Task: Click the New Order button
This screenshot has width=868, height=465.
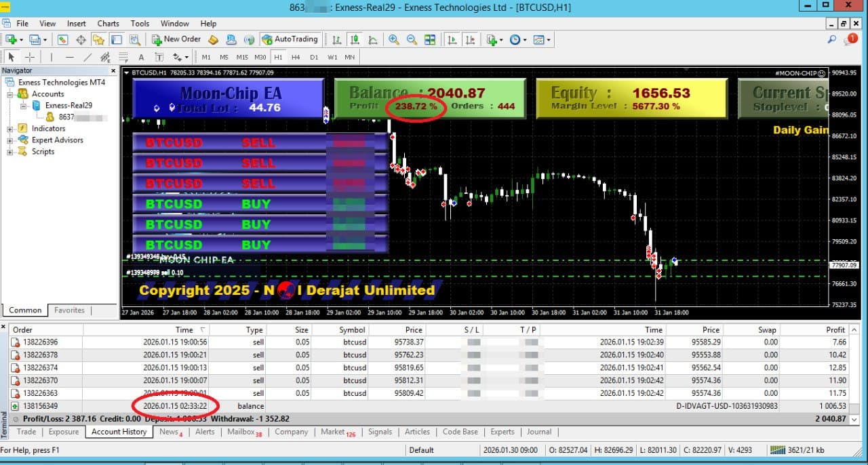Action: (x=176, y=39)
